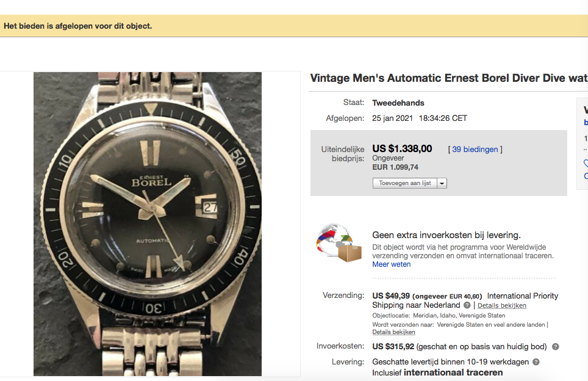Viewport: 588px width, 381px height.
Task: Click the final bid price US $1.338,00
Action: (x=402, y=148)
